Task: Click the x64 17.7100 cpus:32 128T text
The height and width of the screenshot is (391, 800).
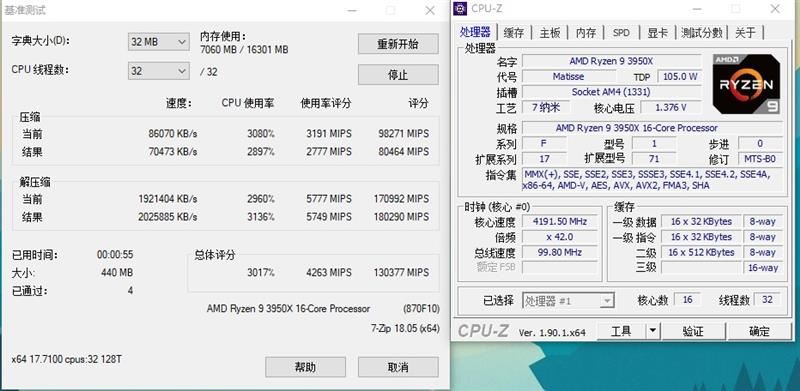Action: tap(66, 359)
